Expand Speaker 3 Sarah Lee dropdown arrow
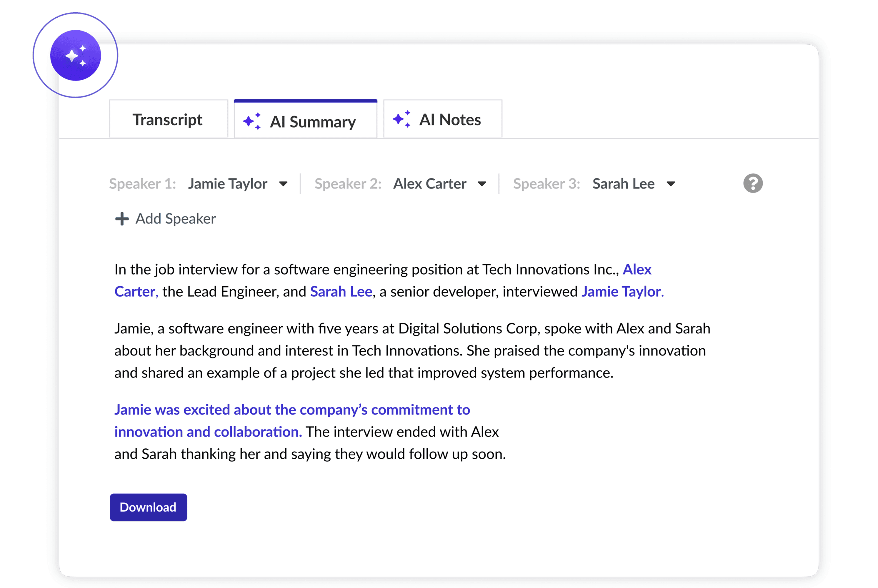This screenshot has width=878, height=588. 671,184
